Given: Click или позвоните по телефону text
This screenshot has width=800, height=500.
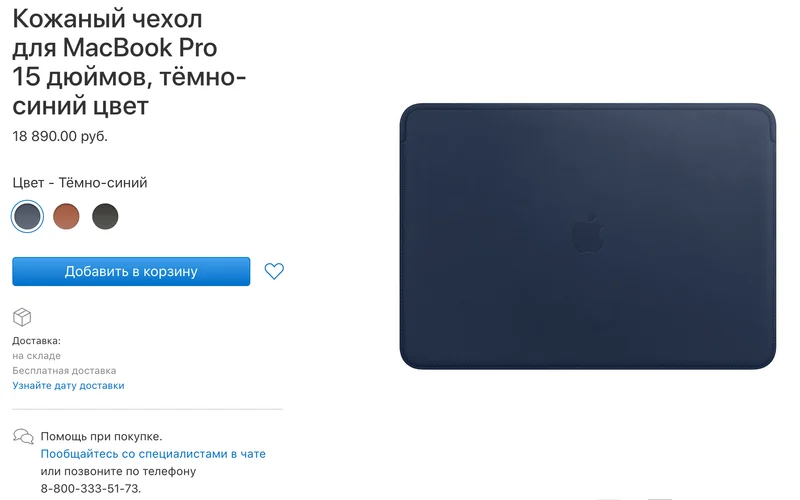Looking at the screenshot, I should (118, 471).
